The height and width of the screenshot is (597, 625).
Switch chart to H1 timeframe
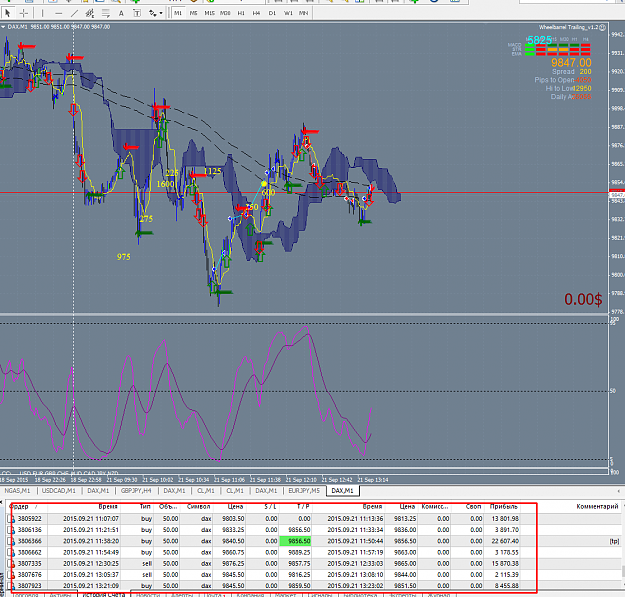(x=241, y=13)
